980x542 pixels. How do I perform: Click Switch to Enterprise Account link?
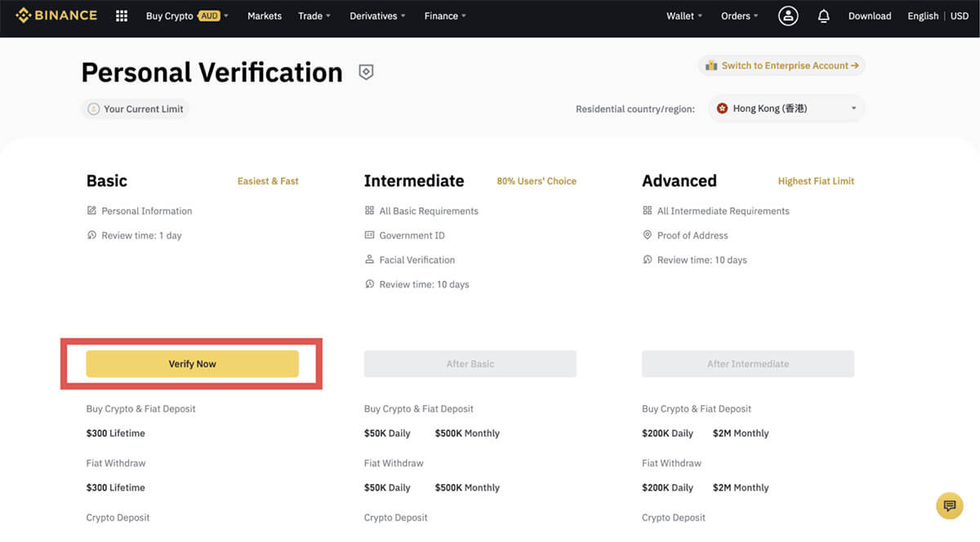click(782, 65)
